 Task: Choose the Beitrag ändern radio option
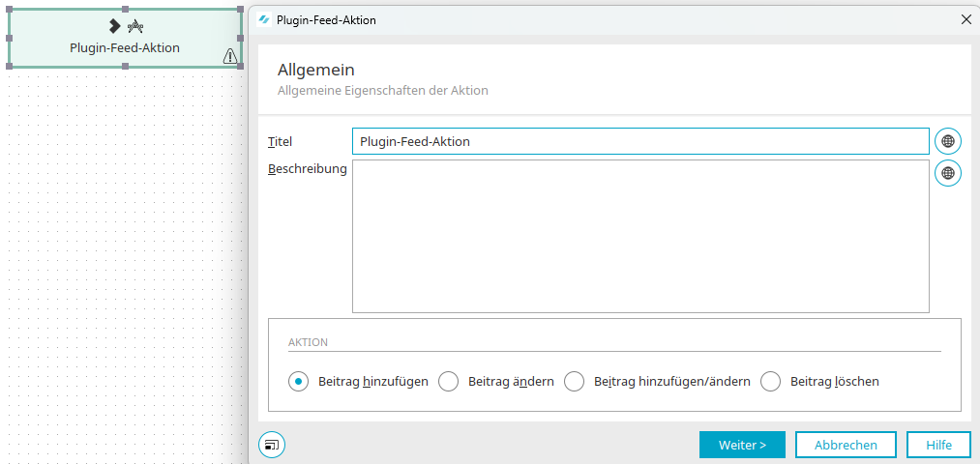click(x=449, y=381)
